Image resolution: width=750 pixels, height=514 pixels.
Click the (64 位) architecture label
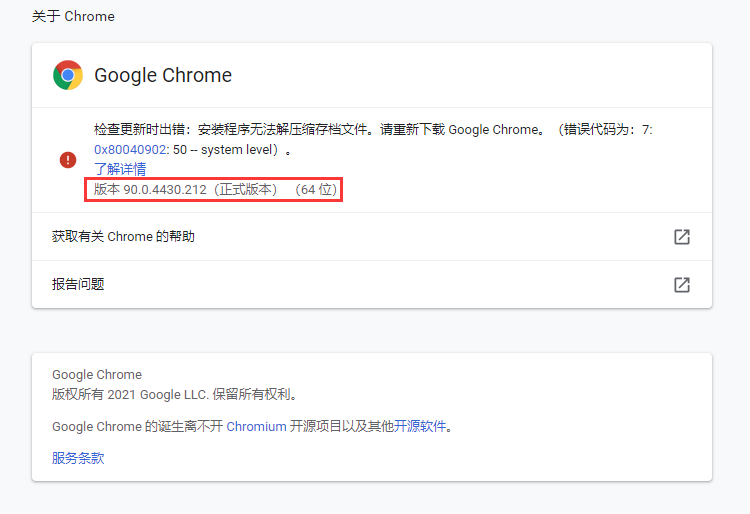pos(315,189)
